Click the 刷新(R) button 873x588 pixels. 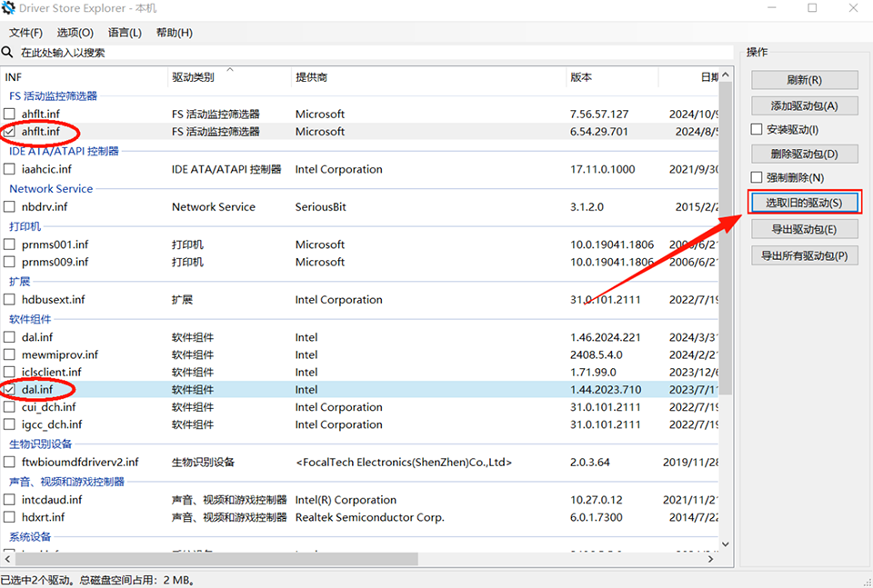804,80
